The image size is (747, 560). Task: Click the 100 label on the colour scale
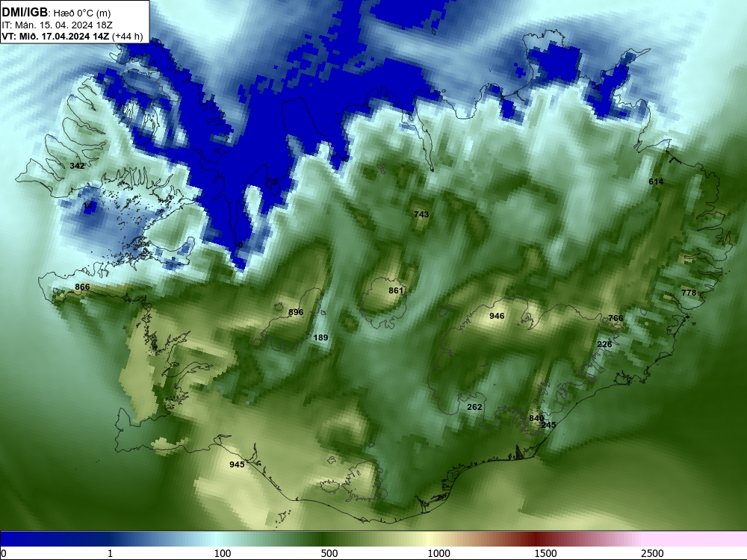coord(223,553)
